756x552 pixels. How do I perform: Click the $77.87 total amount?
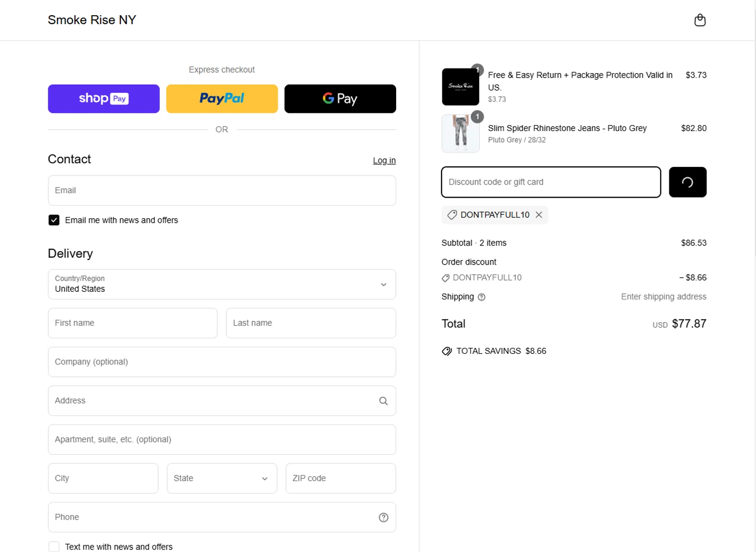pyautogui.click(x=689, y=324)
